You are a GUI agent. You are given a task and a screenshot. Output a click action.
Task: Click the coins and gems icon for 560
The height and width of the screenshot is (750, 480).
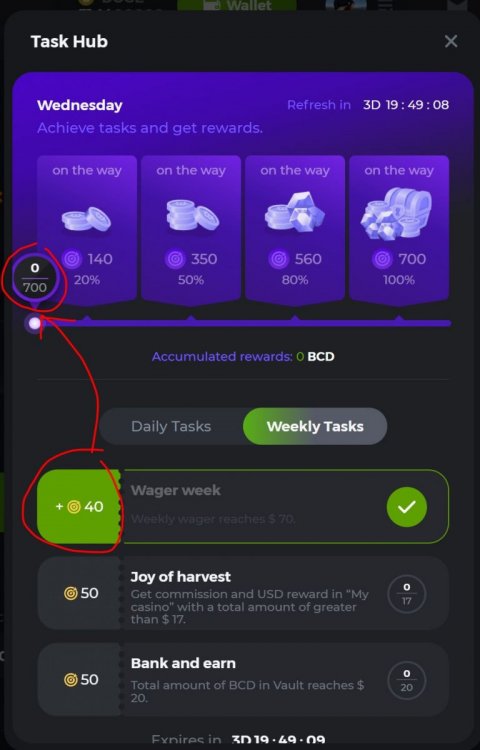(x=295, y=212)
